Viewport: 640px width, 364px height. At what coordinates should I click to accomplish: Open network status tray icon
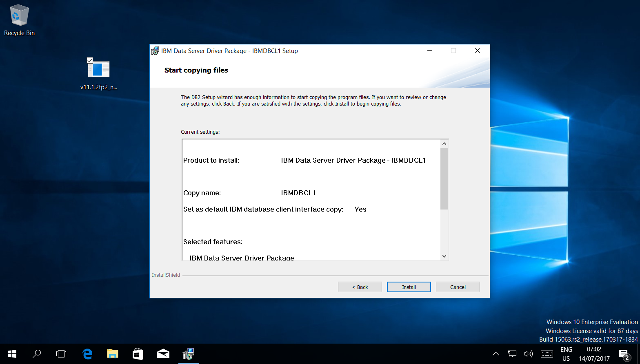click(x=512, y=354)
